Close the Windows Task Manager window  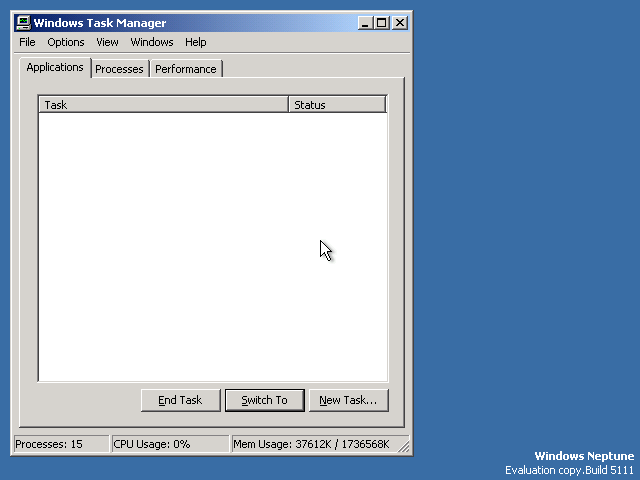400,23
